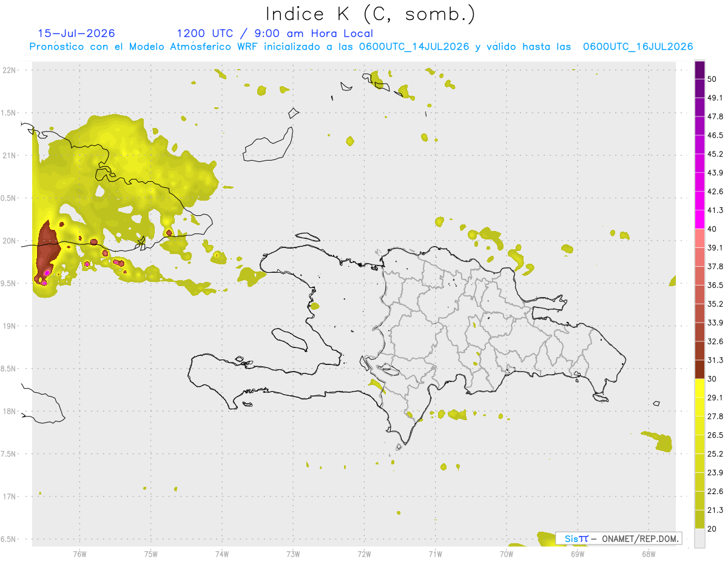Click "1200 UTC / 9:00 am Hora Local" text
This screenshot has height=562, width=728.
(x=275, y=33)
